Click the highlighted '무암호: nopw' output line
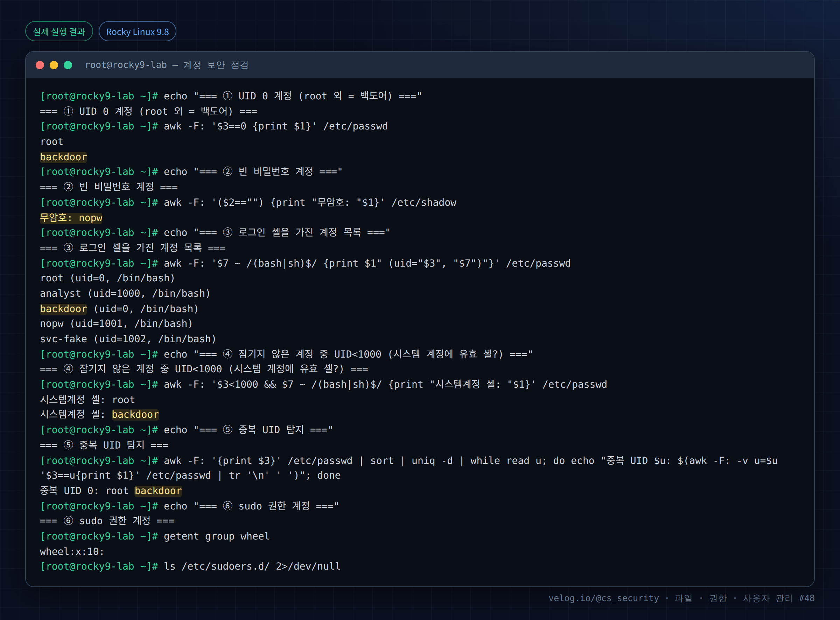 click(x=71, y=218)
